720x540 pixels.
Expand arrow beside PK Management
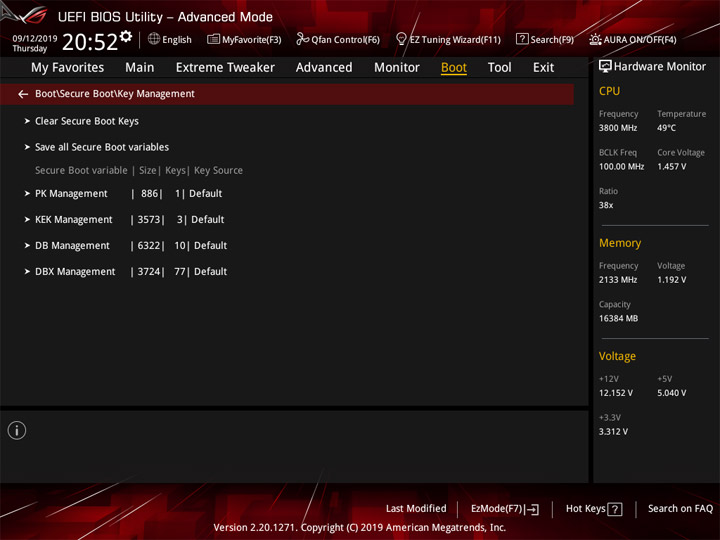[27, 193]
